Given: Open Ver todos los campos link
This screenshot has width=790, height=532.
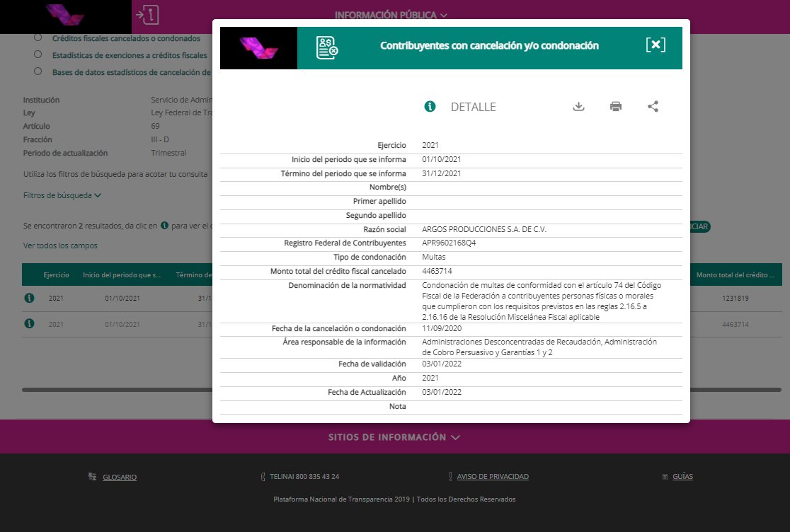Looking at the screenshot, I should click(60, 245).
